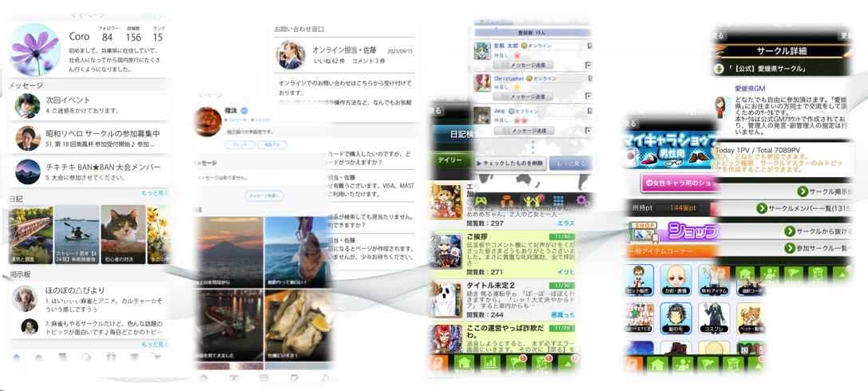The height and width of the screenshot is (391, 868).
Task: Click もっと見る link under Coro's messages
Action: click(156, 193)
